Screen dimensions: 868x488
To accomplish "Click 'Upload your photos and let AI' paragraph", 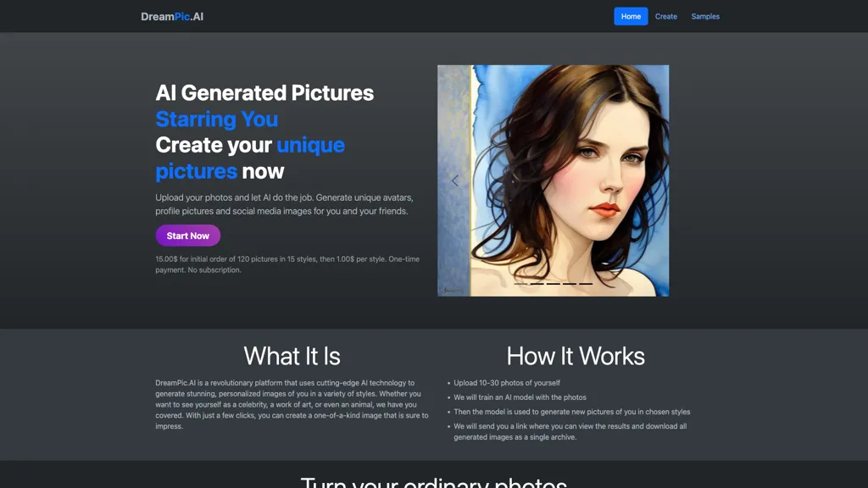I will coord(284,204).
